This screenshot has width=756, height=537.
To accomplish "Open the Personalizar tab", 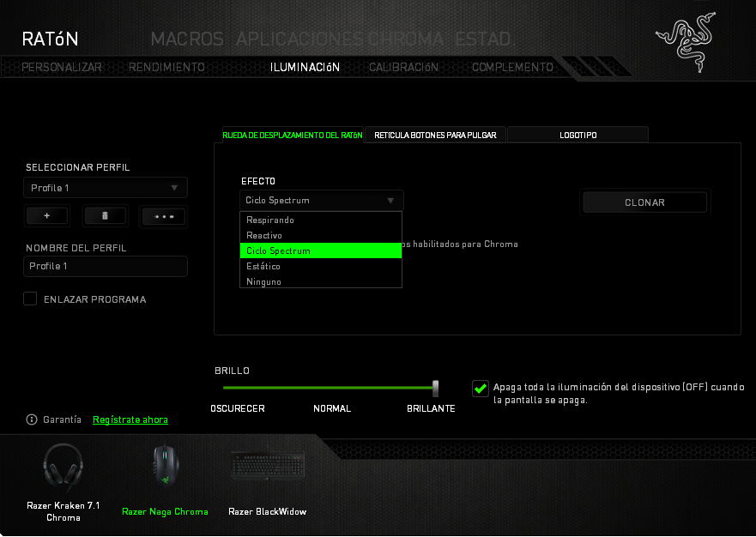I will click(x=62, y=67).
